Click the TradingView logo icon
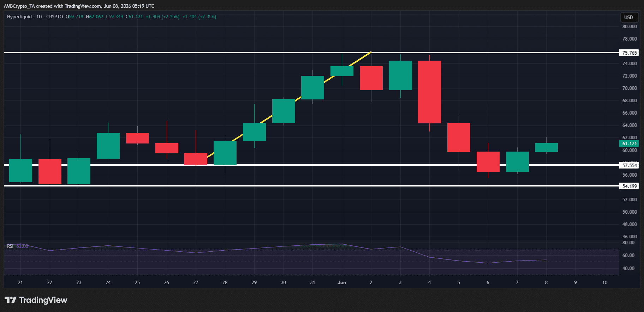This screenshot has width=644, height=312. [x=11, y=300]
